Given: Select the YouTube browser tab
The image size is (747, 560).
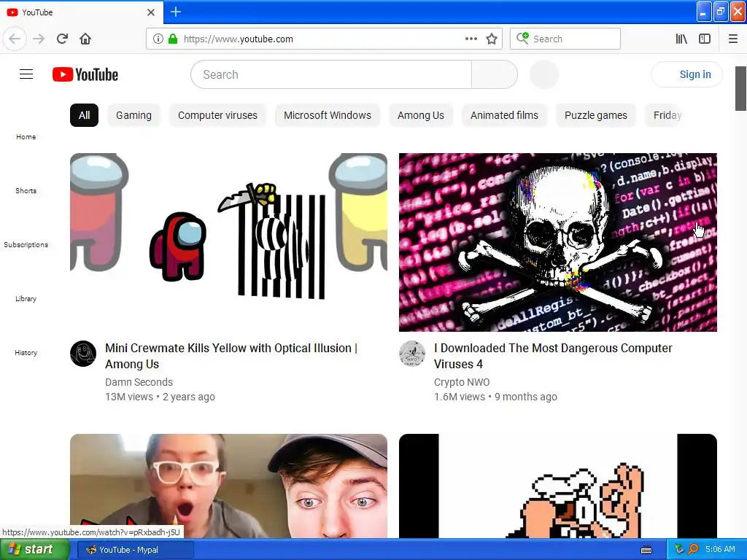Looking at the screenshot, I should 82,12.
